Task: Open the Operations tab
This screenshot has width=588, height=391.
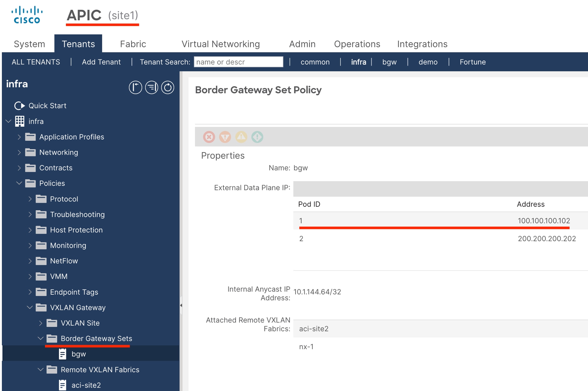Action: [x=357, y=44]
